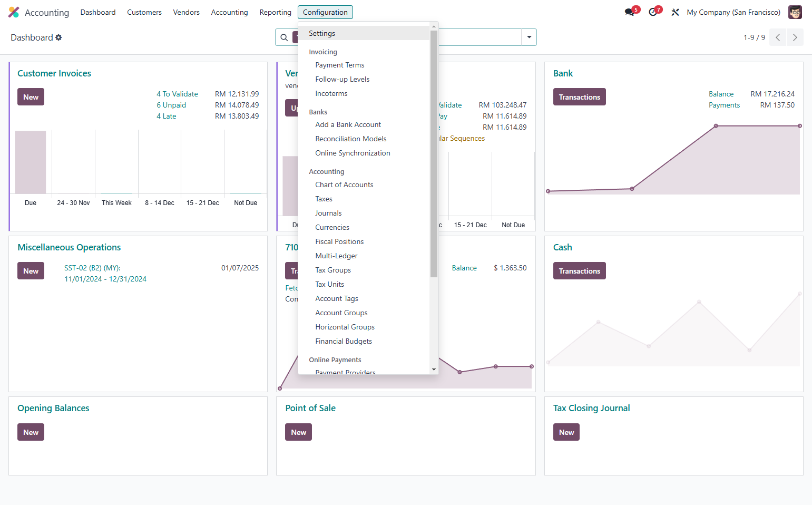Open the conversations chat icon
The image size is (812, 505).
[x=630, y=12]
